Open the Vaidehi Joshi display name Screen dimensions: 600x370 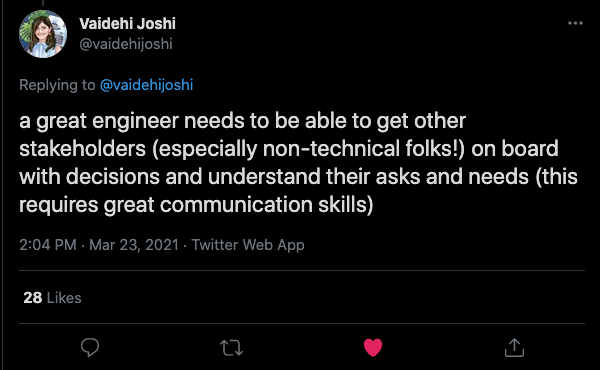(x=127, y=24)
